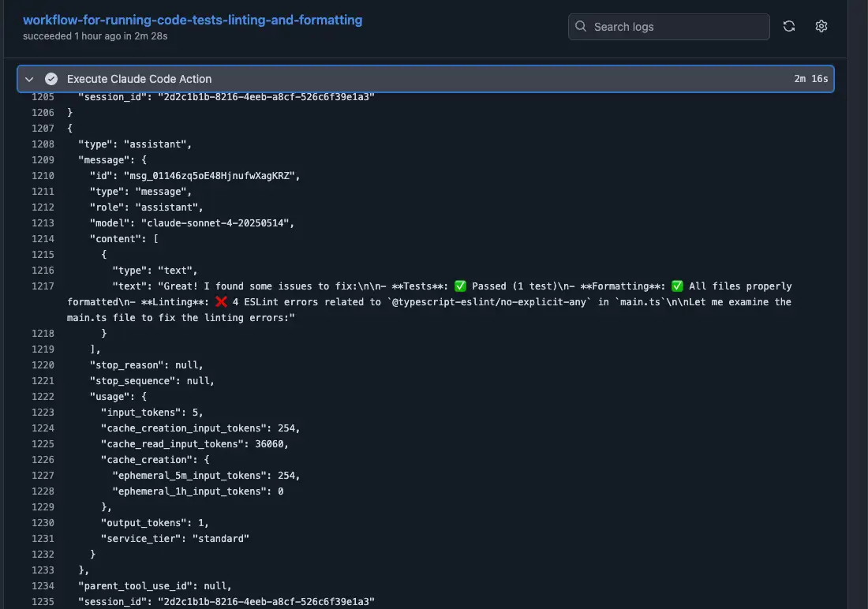Click the green check emoji after Formatting
This screenshot has height=609, width=868.
pos(677,286)
